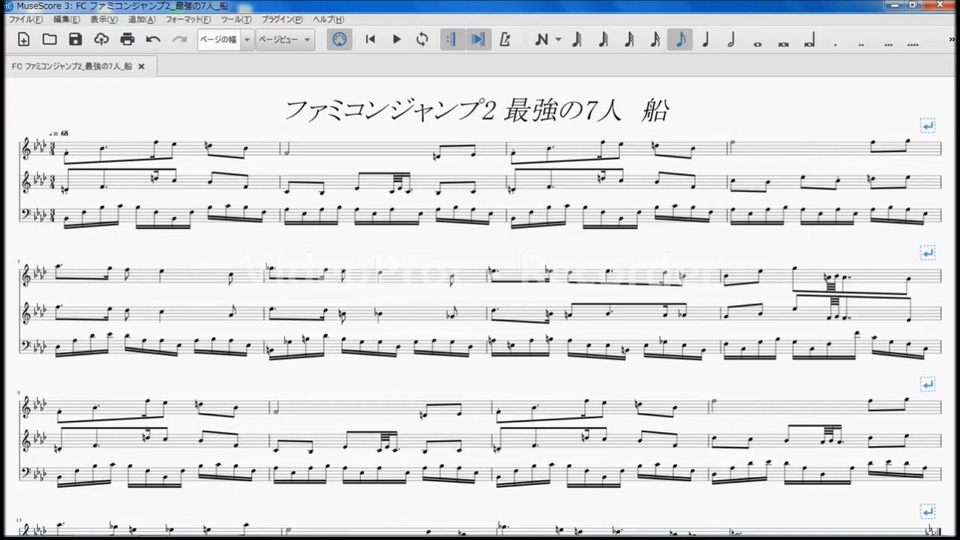Print the score with the printer icon
Image resolution: width=960 pixels, height=540 pixels.
[x=127, y=40]
